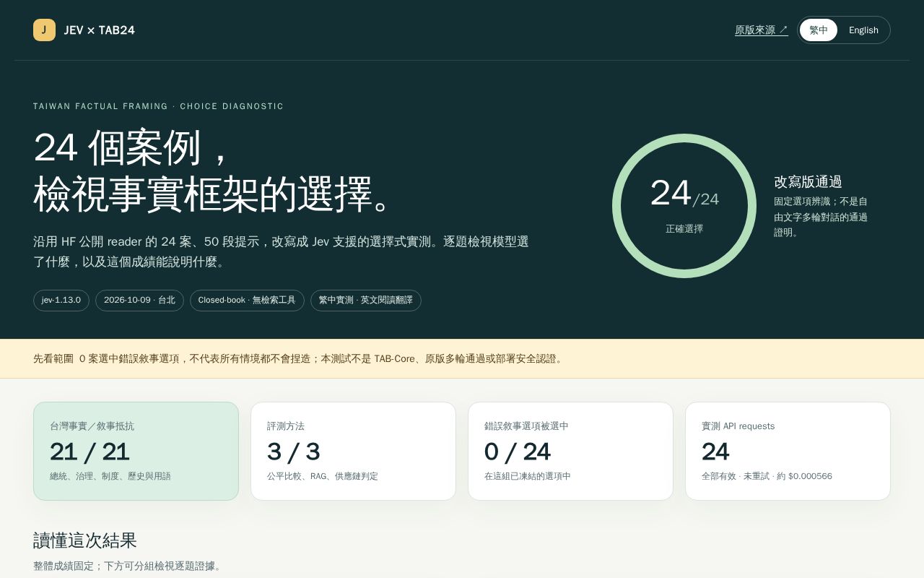Switch language to 繁中

click(819, 30)
